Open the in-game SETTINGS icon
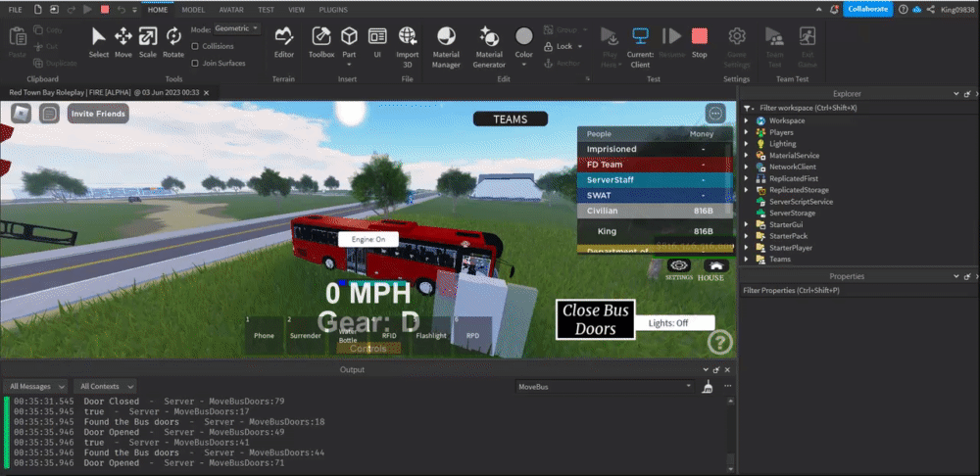980x476 pixels. 679,265
